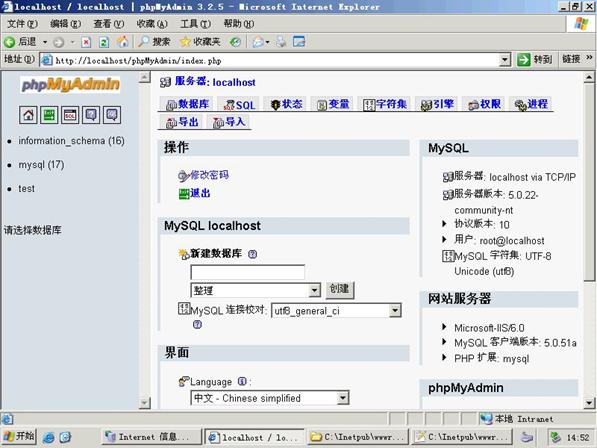Switch to Internet 信息 taskbar window
Image resolution: width=597 pixels, height=448 pixels.
152,437
